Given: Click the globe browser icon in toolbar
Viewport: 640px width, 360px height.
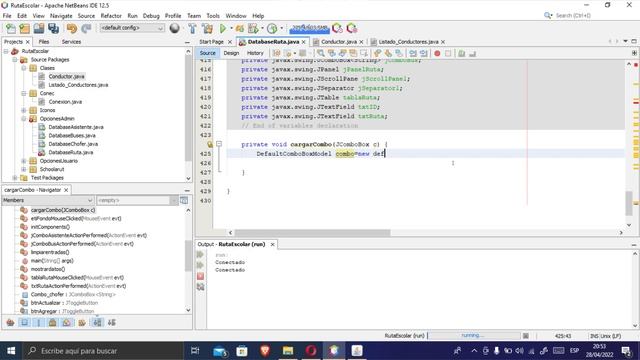Looking at the screenshot, I should 175,28.
